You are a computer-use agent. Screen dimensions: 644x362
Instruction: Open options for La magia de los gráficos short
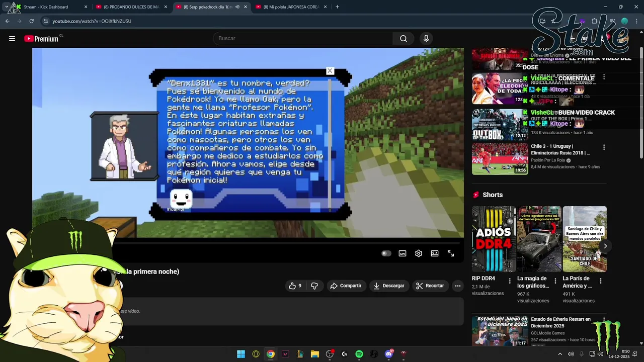555,281
